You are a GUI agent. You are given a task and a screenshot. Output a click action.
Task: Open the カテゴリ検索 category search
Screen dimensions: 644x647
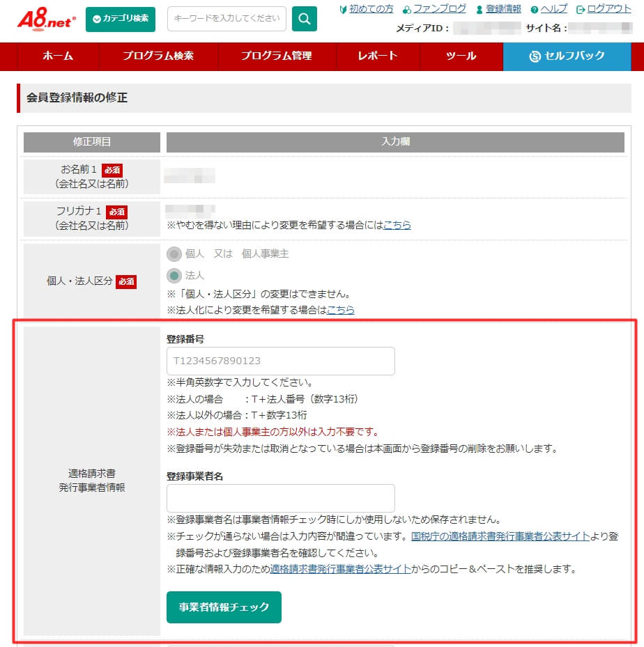(x=120, y=19)
